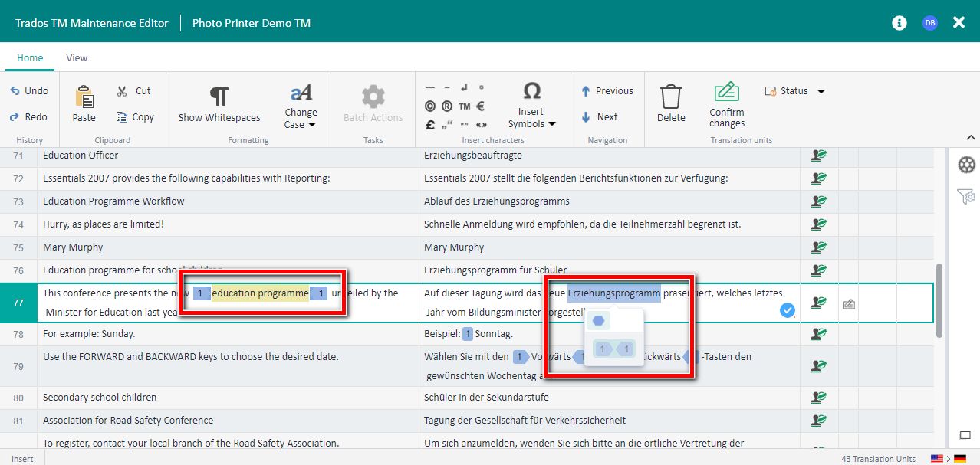Screen dimensions: 980x465
Task: Toggle Show Whitespaces
Action: [219, 103]
